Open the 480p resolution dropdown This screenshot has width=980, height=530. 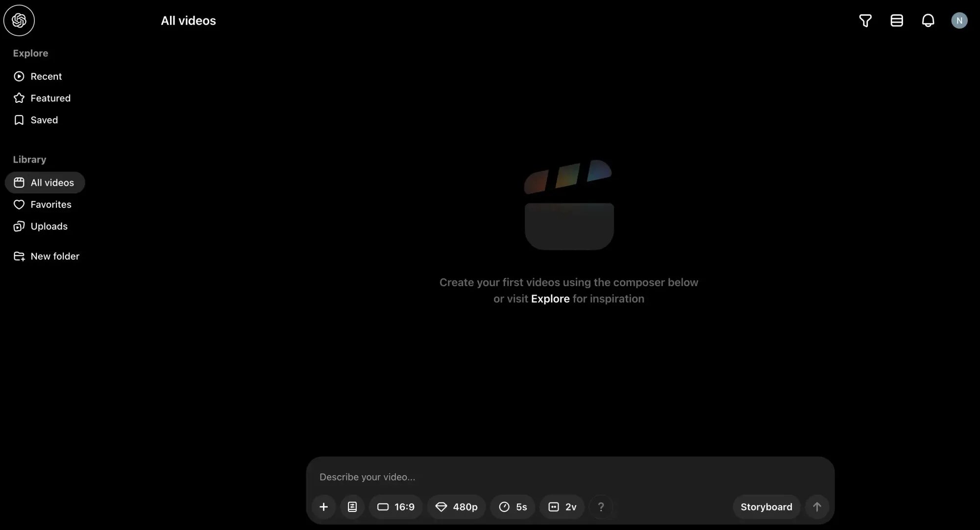457,507
